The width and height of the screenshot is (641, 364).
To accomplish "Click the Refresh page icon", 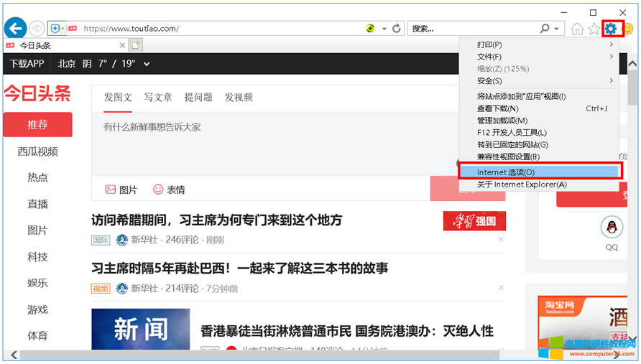I will 396,29.
